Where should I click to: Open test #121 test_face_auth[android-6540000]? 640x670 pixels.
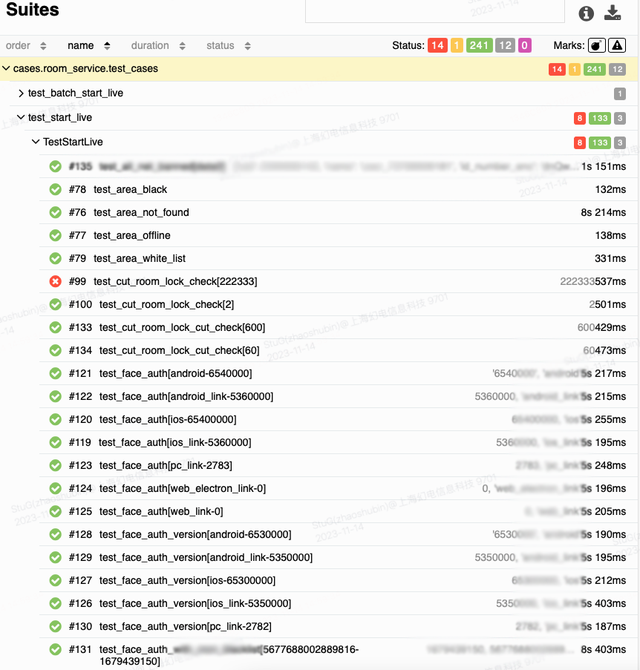(x=338, y=373)
